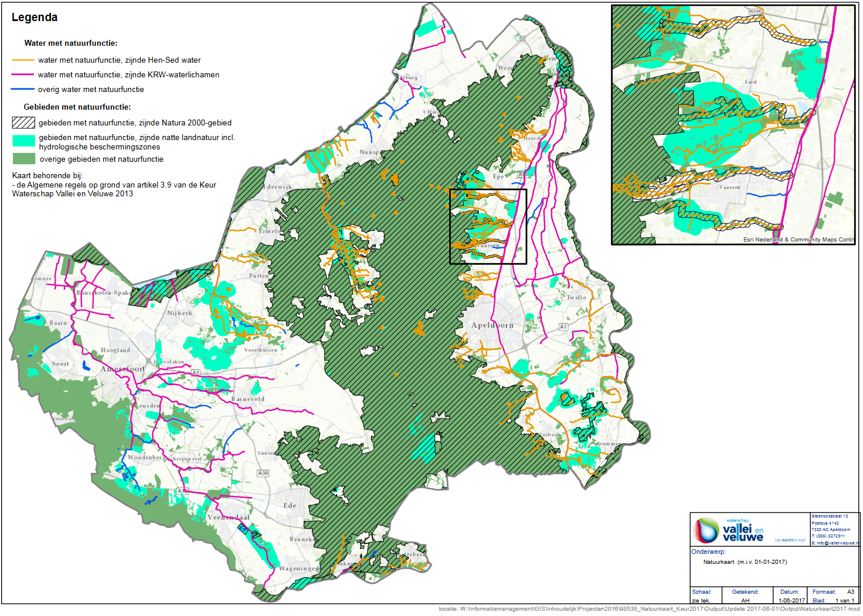The width and height of the screenshot is (863, 616).
Task: Click the Legenda heading
Action: (x=35, y=18)
